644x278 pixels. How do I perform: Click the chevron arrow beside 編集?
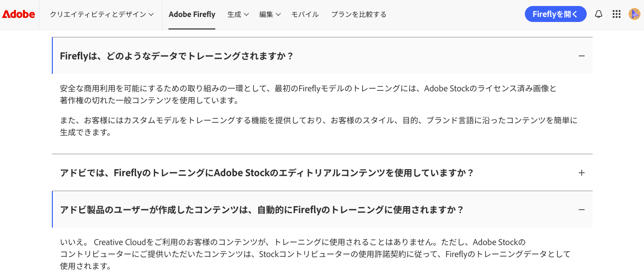(278, 14)
